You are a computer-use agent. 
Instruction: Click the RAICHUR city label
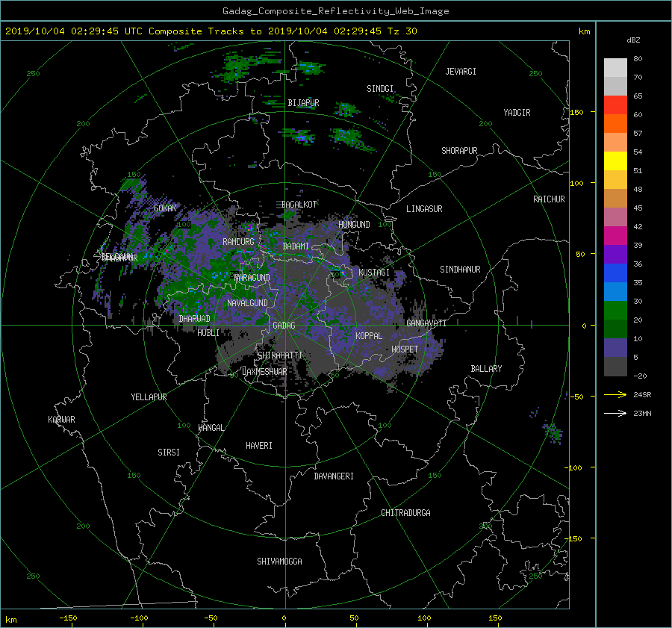tap(549, 199)
